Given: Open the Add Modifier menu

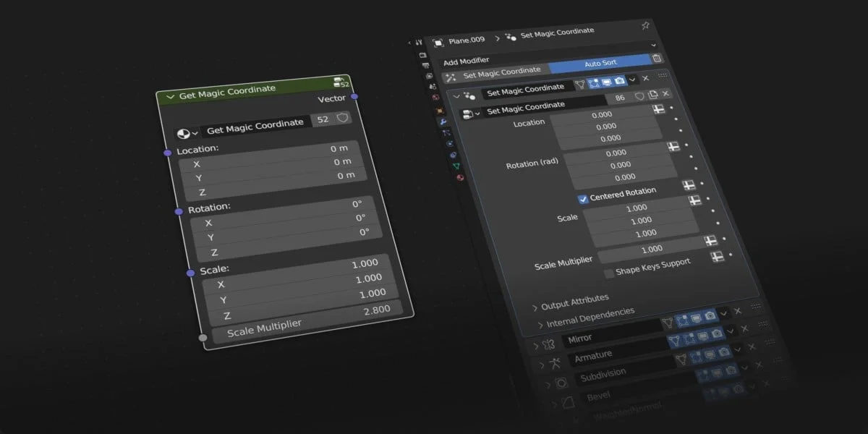Looking at the screenshot, I should (x=466, y=61).
